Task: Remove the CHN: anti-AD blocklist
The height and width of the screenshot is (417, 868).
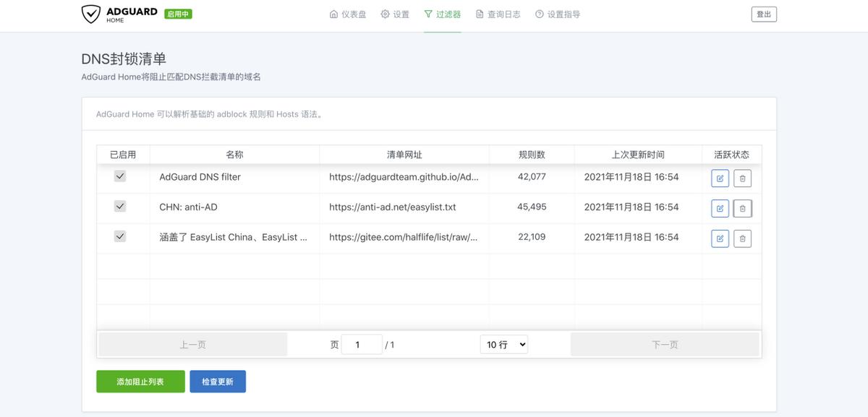Action: (742, 207)
